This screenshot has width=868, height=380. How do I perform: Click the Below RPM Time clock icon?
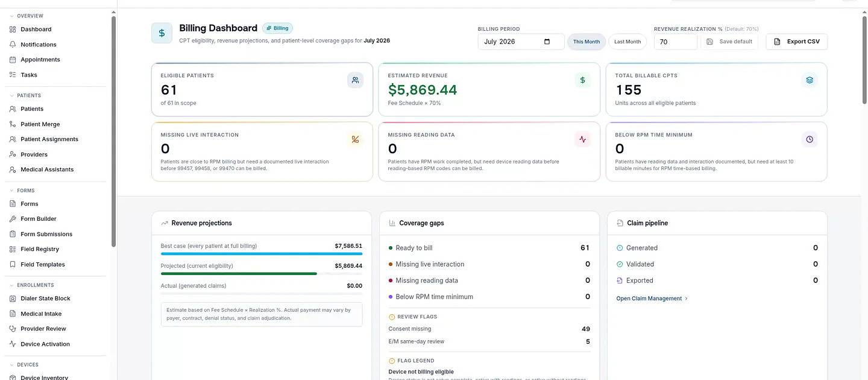click(810, 139)
